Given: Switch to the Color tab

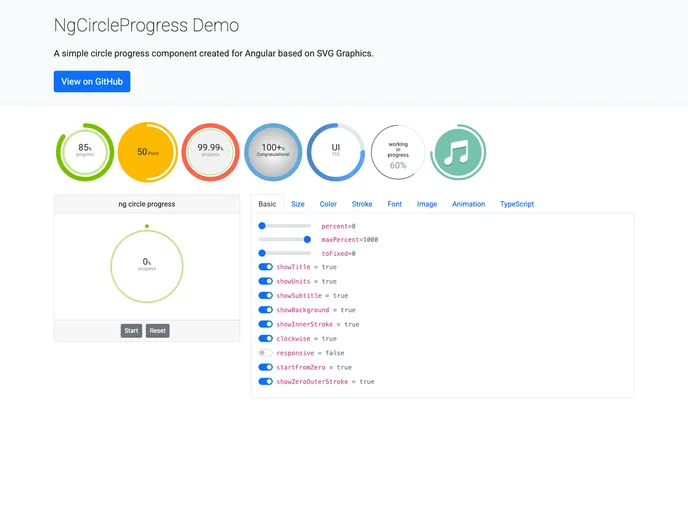Looking at the screenshot, I should point(328,204).
